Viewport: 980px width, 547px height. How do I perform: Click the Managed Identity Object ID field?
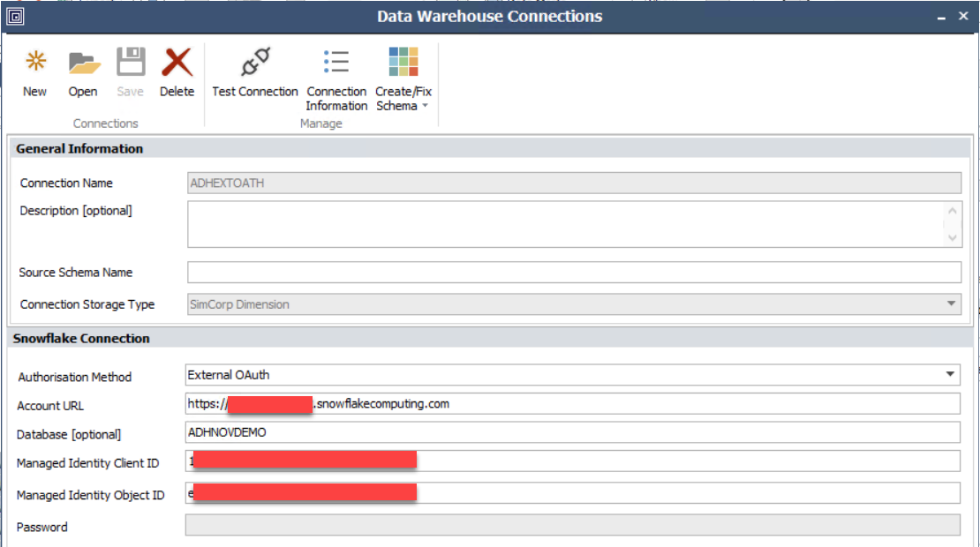(572, 492)
